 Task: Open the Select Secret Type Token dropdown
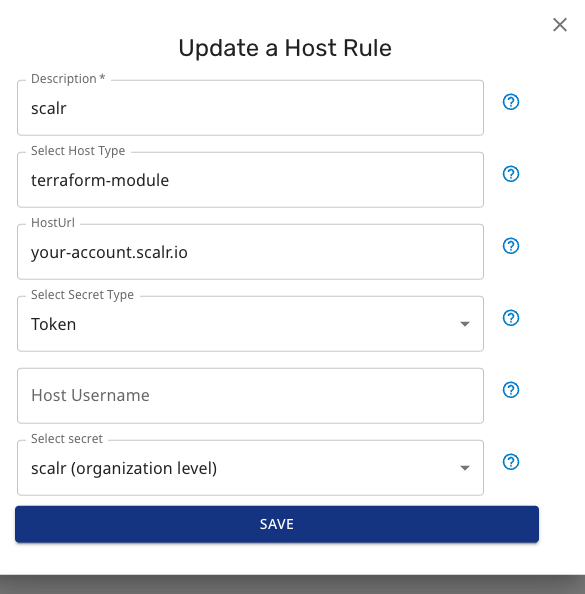[x=250, y=324]
